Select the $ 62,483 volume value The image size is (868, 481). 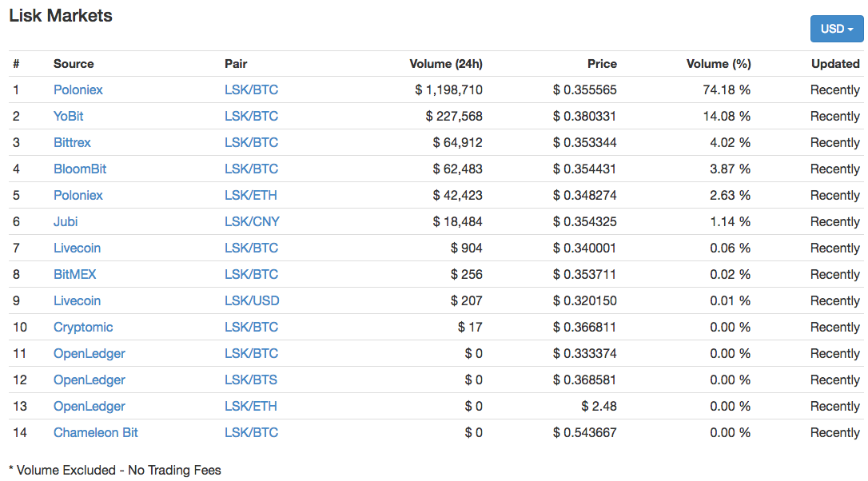coord(457,169)
